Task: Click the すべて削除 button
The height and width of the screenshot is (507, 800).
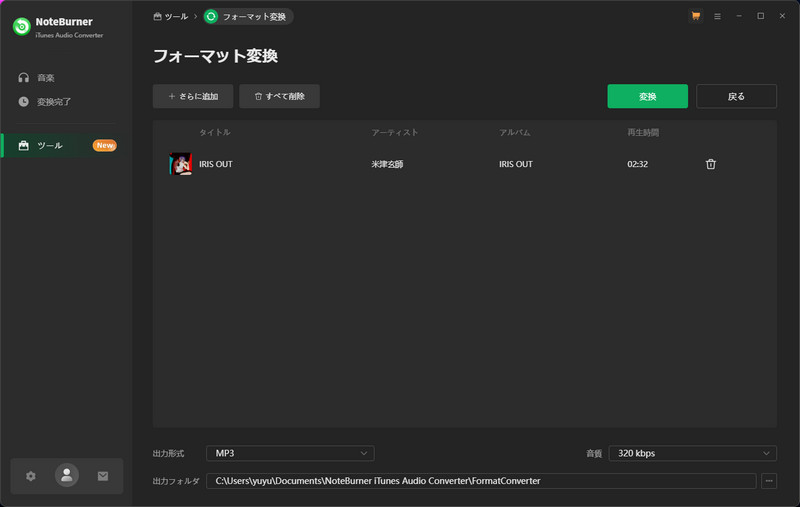Action: [280, 96]
